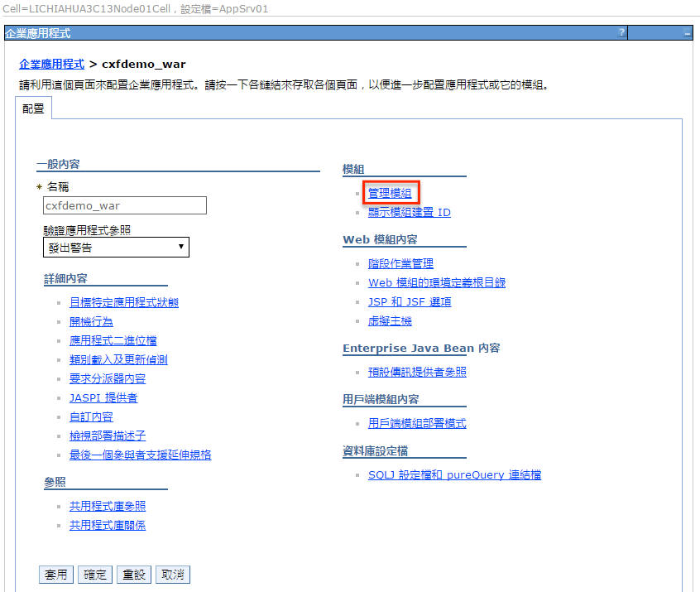Open 顯示模組建置 ID link
The height and width of the screenshot is (592, 700).
(409, 213)
